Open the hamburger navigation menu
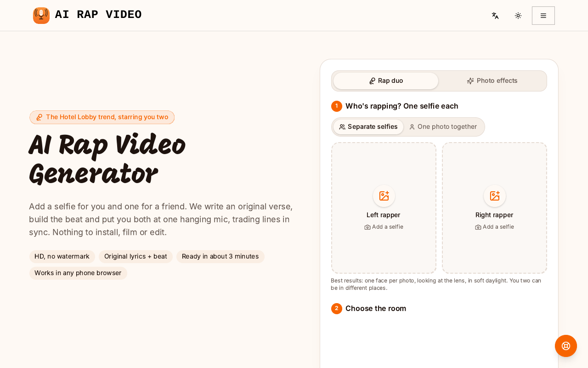Viewport: 588px width, 368px height. (x=543, y=16)
